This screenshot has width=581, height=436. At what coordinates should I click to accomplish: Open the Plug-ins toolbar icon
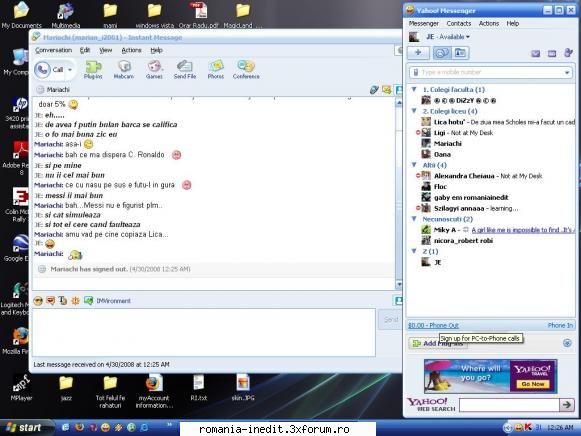[93, 69]
